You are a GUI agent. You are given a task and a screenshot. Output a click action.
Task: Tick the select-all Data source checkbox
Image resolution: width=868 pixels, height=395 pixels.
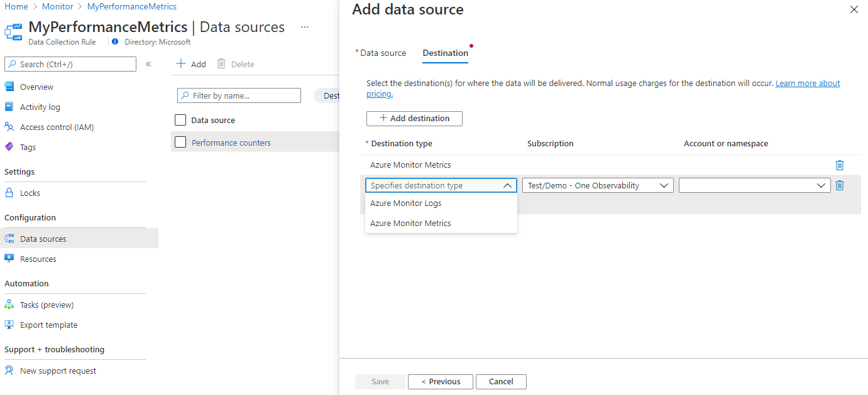pos(180,120)
